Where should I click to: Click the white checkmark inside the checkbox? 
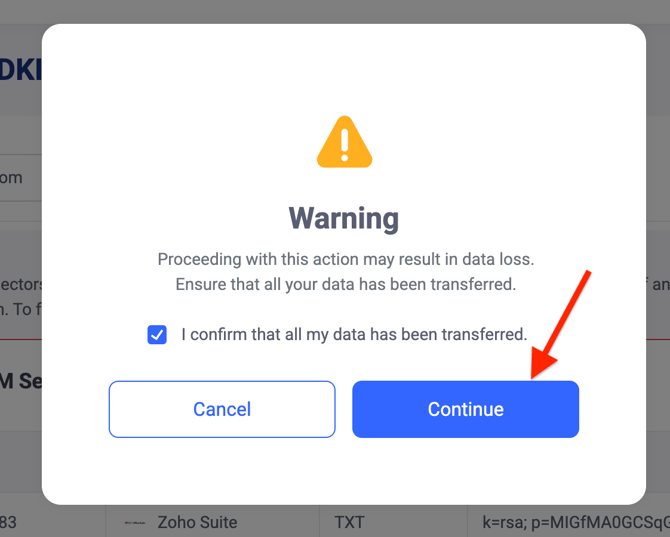(157, 335)
